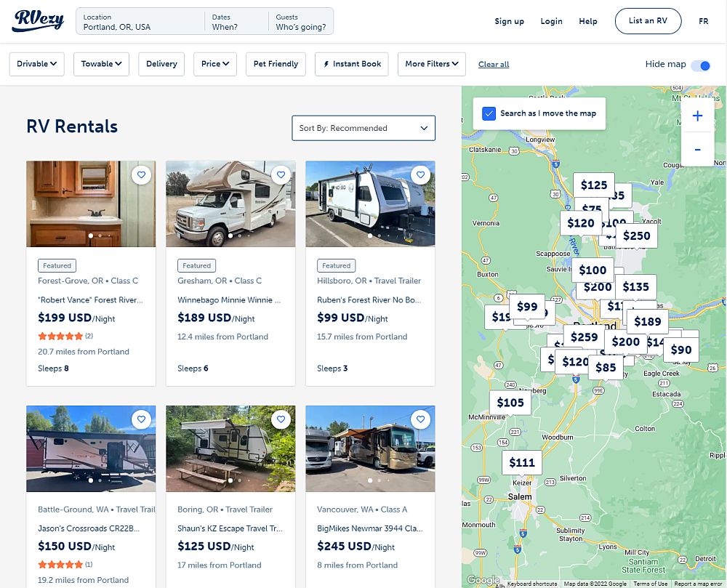Toggle the Hide map switch

point(700,65)
